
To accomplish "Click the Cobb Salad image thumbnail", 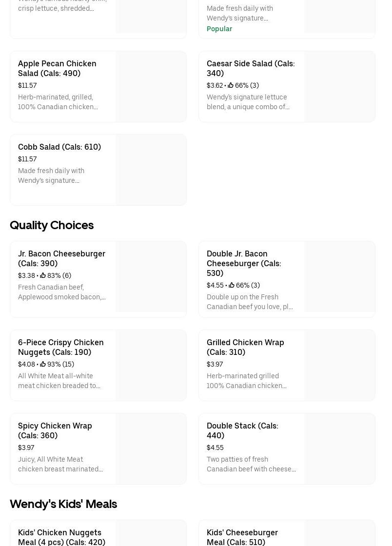I will tap(151, 170).
